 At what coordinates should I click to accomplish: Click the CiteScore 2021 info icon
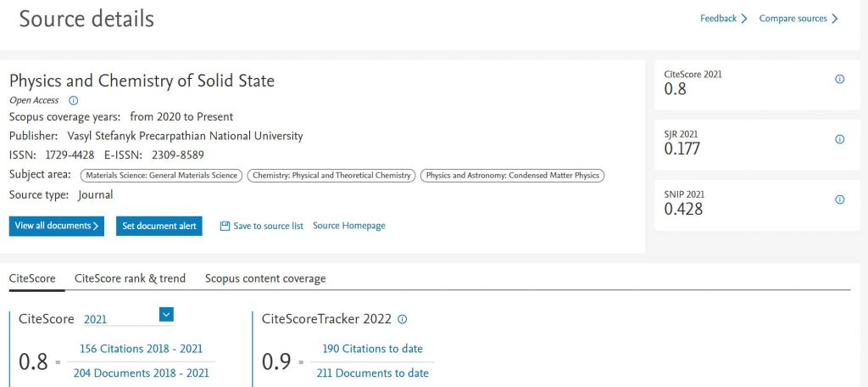(x=840, y=79)
